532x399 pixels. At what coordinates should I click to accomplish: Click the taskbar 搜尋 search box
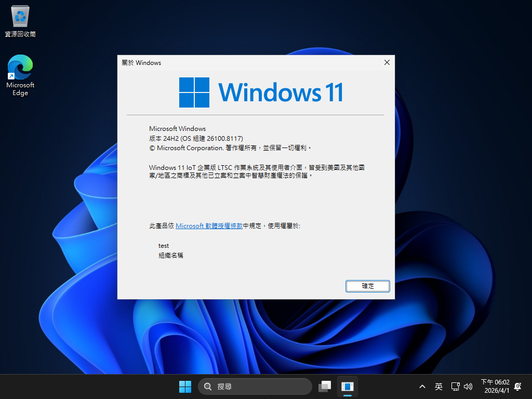click(255, 387)
